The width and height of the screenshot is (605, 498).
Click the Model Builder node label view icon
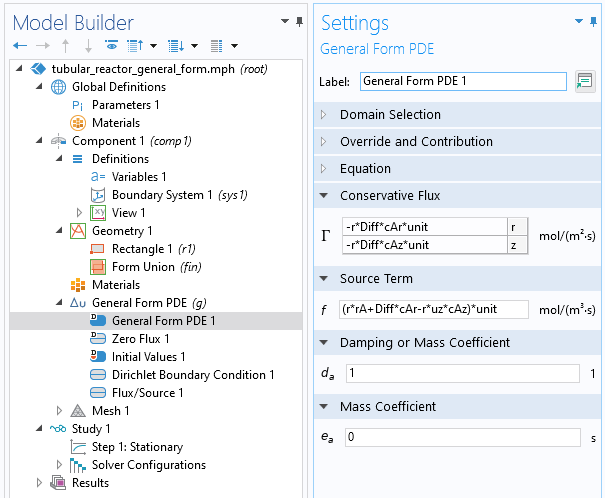pyautogui.click(x=216, y=46)
